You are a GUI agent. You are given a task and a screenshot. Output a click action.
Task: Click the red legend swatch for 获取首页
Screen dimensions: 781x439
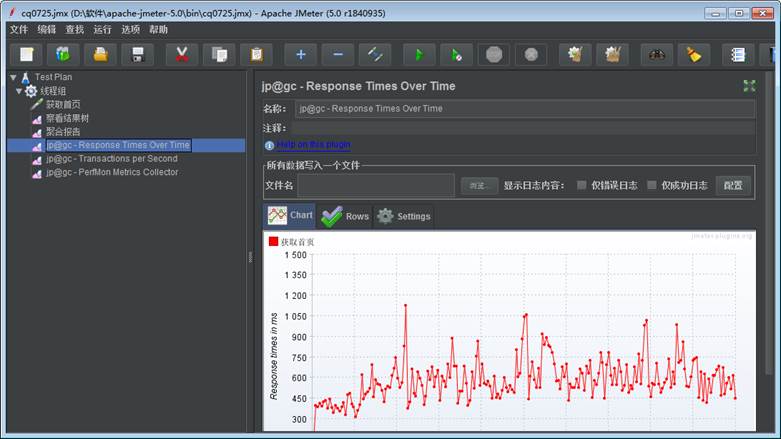[273, 242]
